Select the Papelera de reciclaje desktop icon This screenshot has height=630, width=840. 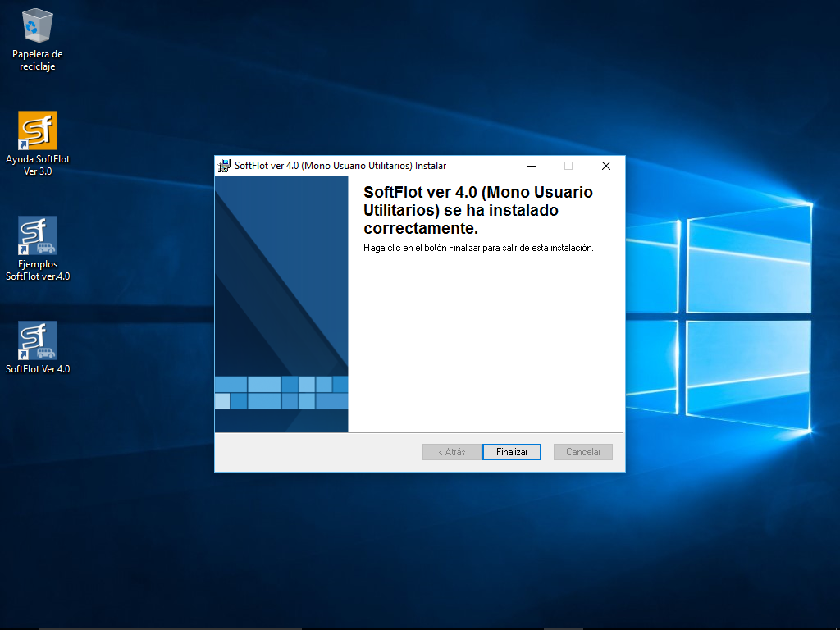point(38,26)
